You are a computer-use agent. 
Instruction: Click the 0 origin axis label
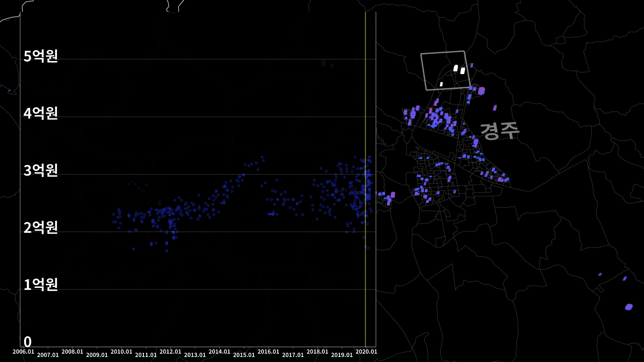pos(28,342)
